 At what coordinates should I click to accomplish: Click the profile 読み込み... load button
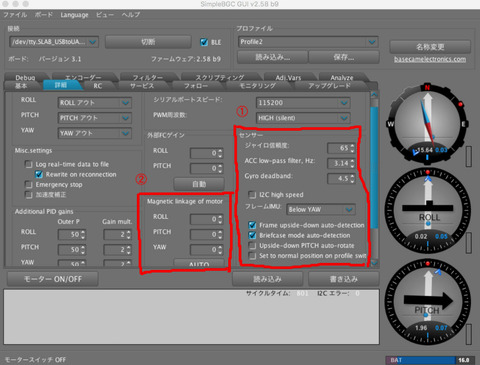coord(273,57)
